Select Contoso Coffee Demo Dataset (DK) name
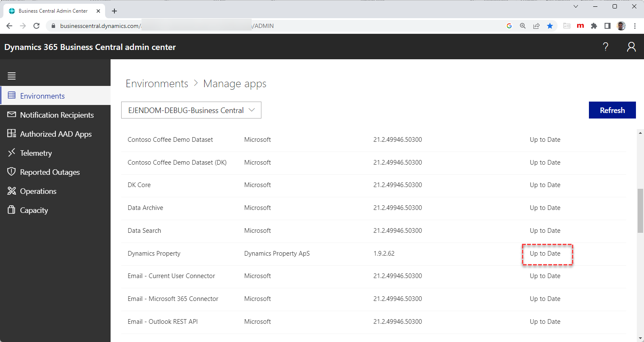Screen dimensions: 644x342 pyautogui.click(x=177, y=163)
